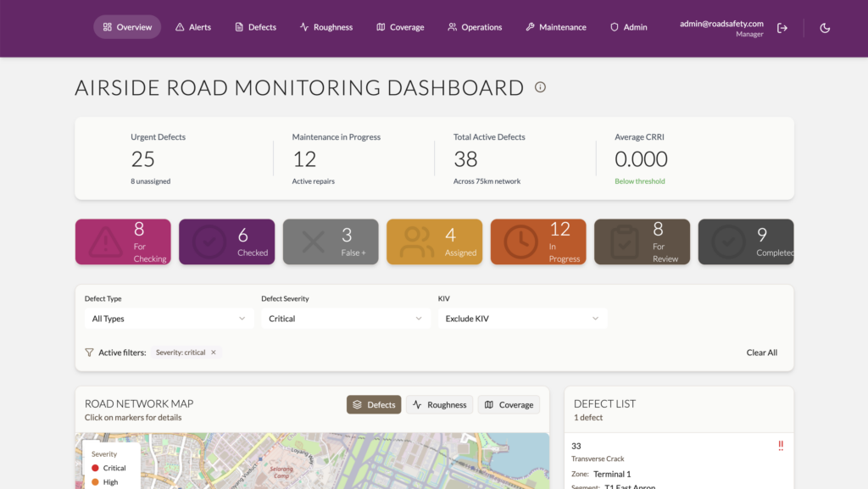Switch map to Coverage layer
This screenshot has width=868, height=489.
pos(509,404)
